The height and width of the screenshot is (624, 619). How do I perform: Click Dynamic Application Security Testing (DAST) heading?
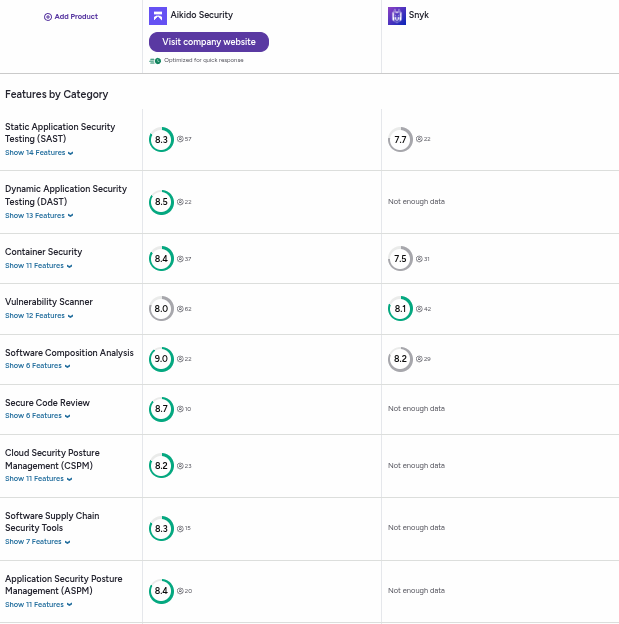66,195
